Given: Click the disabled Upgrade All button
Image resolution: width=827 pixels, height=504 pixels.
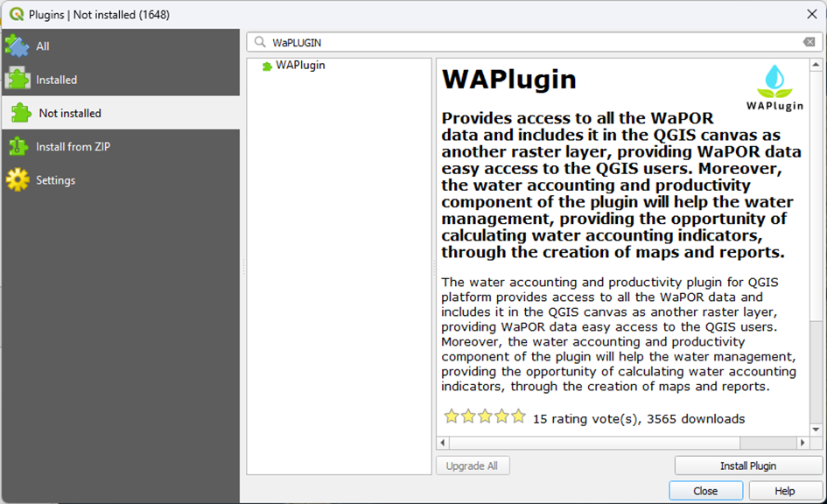Looking at the screenshot, I should click(x=473, y=465).
